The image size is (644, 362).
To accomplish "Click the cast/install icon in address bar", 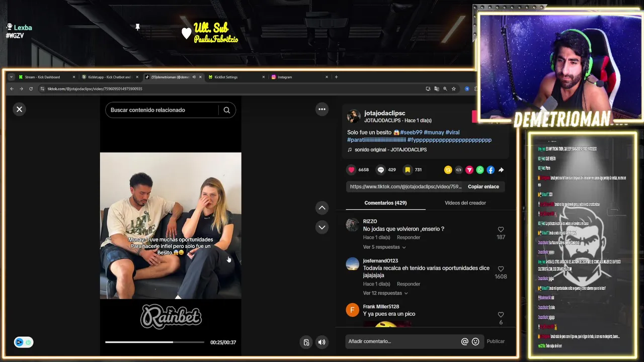I will click(x=428, y=89).
